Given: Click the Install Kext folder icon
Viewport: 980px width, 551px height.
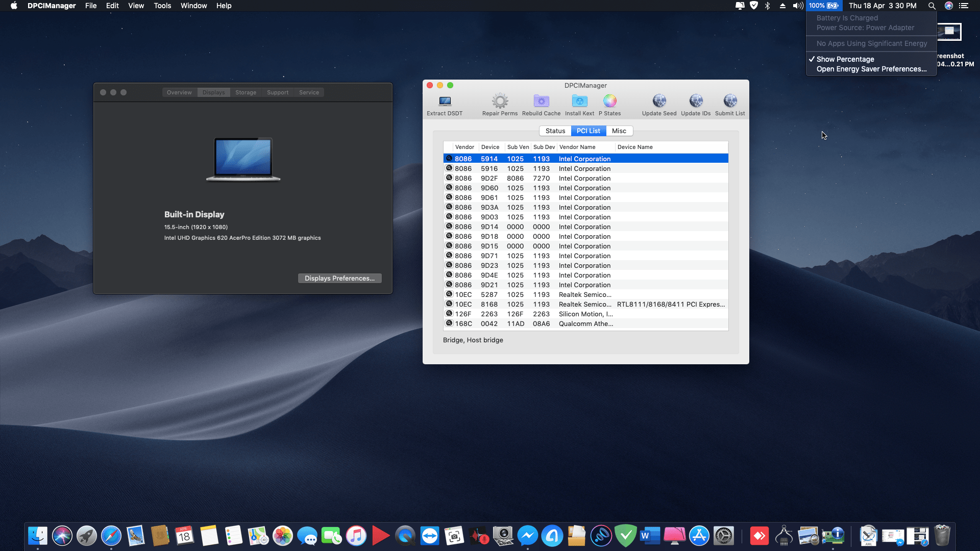Looking at the screenshot, I should (x=579, y=102).
